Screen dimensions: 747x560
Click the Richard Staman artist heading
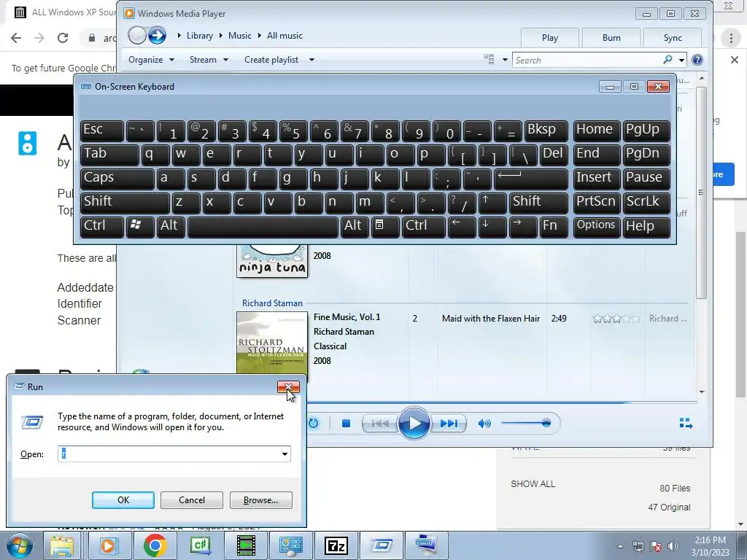tap(272, 303)
